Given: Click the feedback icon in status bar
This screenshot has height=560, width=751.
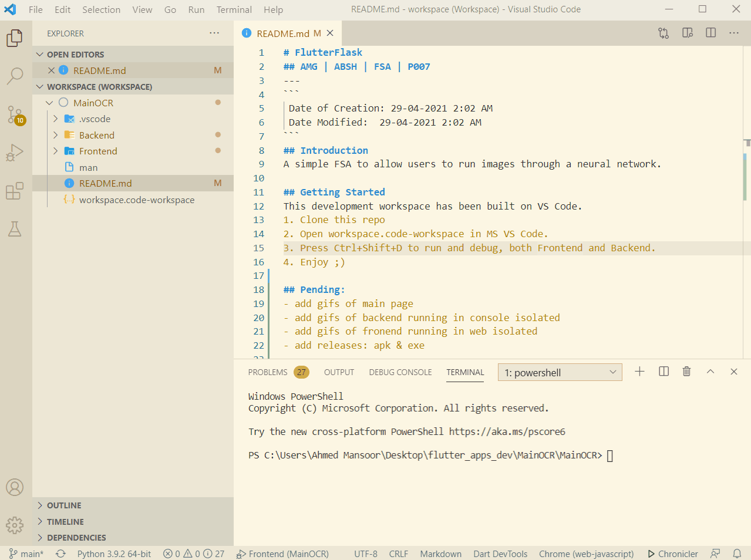Looking at the screenshot, I should point(715,554).
